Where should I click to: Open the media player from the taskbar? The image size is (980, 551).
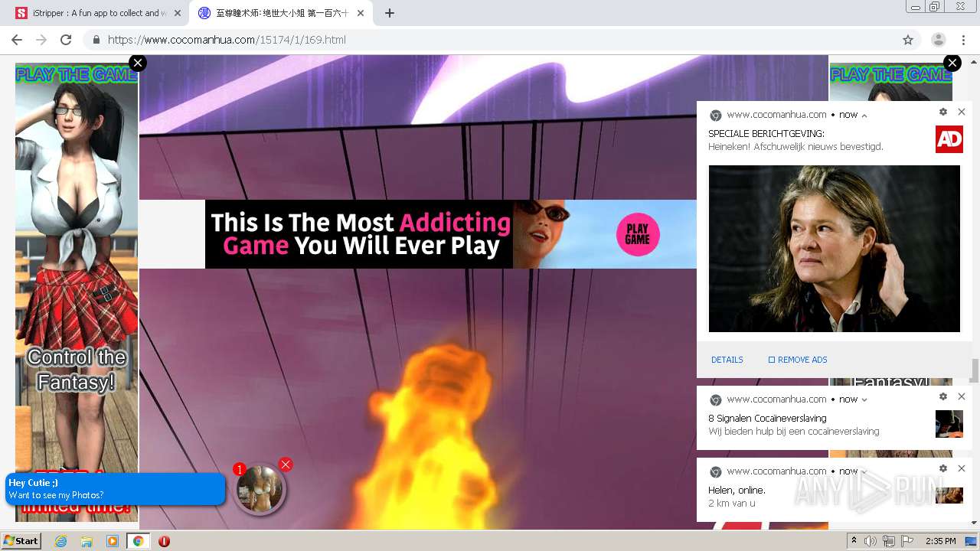tap(113, 541)
